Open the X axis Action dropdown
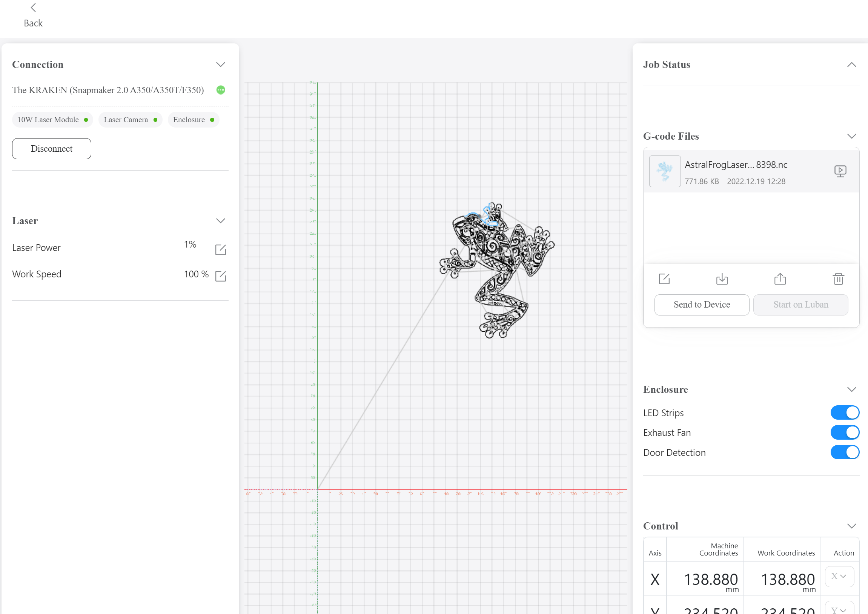The width and height of the screenshot is (868, 614). [839, 576]
